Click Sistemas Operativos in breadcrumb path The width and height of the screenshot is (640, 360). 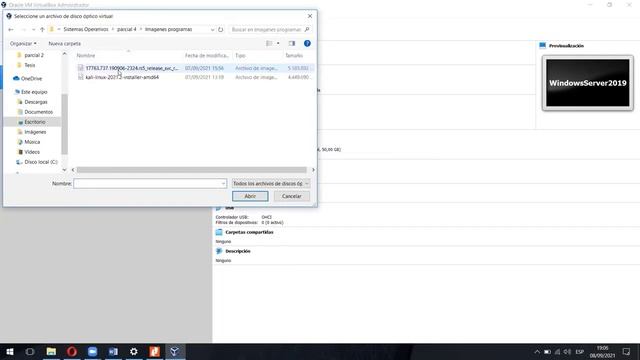point(86,29)
